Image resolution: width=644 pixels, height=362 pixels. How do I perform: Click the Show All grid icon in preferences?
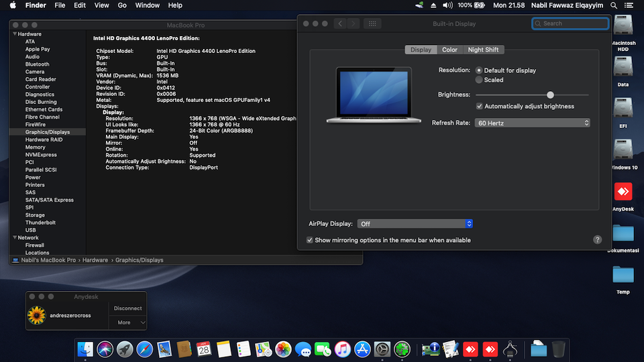(373, 23)
